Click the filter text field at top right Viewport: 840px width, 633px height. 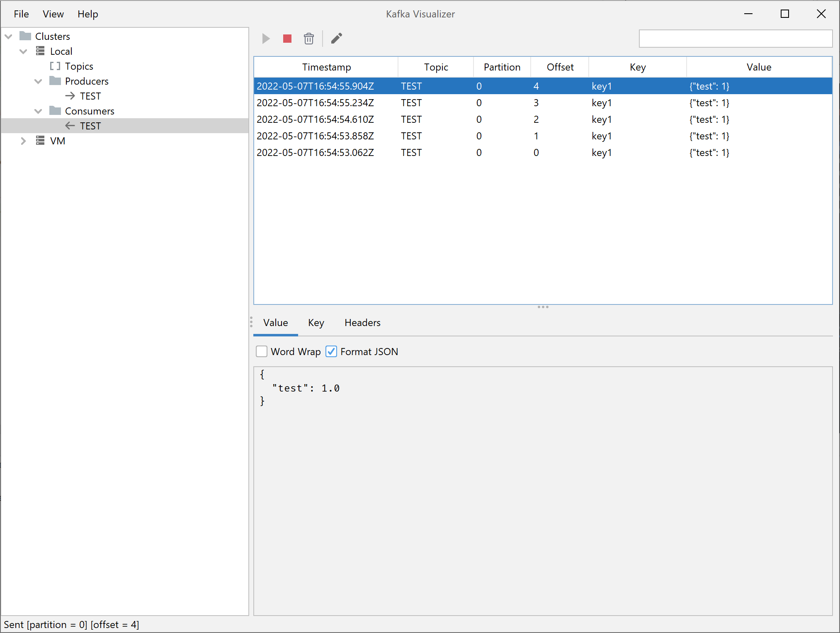[735, 39]
